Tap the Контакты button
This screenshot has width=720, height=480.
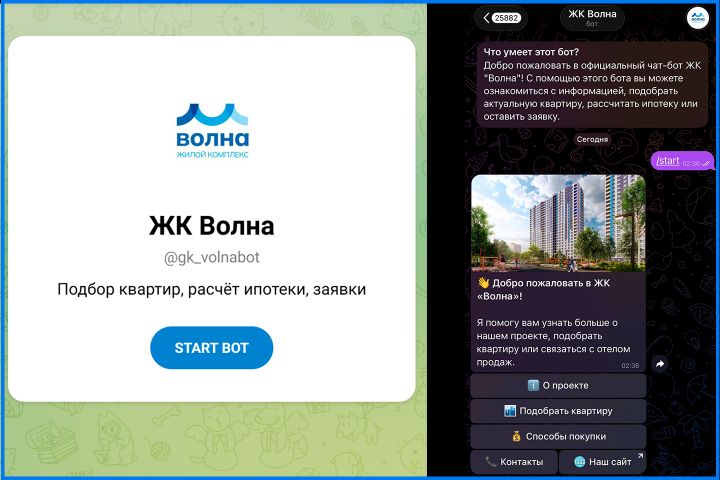[514, 462]
